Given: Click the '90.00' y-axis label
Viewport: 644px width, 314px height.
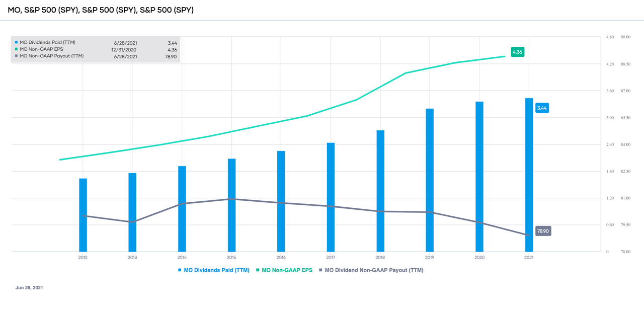Looking at the screenshot, I should tap(626, 37).
